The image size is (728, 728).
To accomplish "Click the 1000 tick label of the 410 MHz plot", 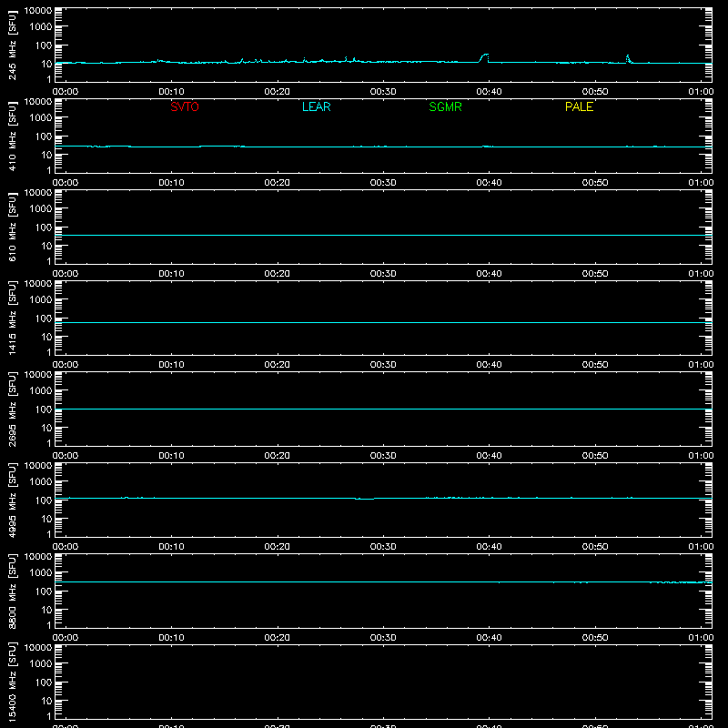I will point(41,118).
